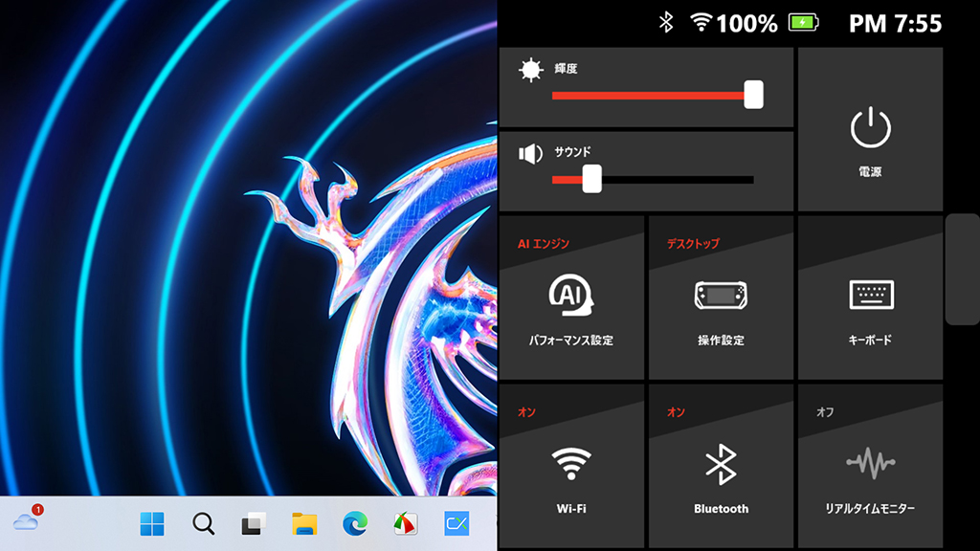This screenshot has height=551, width=980.
Task: Click the battery status icon
Action: coord(803,23)
